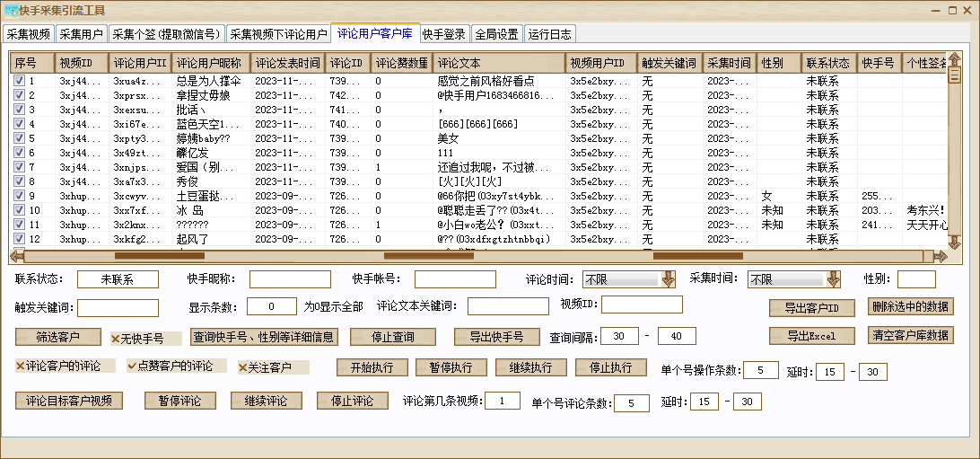
Task: Uncheck the checkbox for row 1
Action: [x=19, y=81]
